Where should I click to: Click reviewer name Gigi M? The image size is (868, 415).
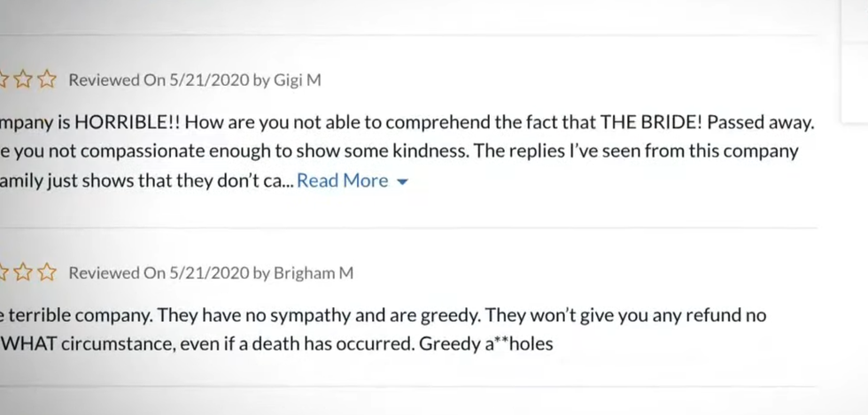pos(298,81)
